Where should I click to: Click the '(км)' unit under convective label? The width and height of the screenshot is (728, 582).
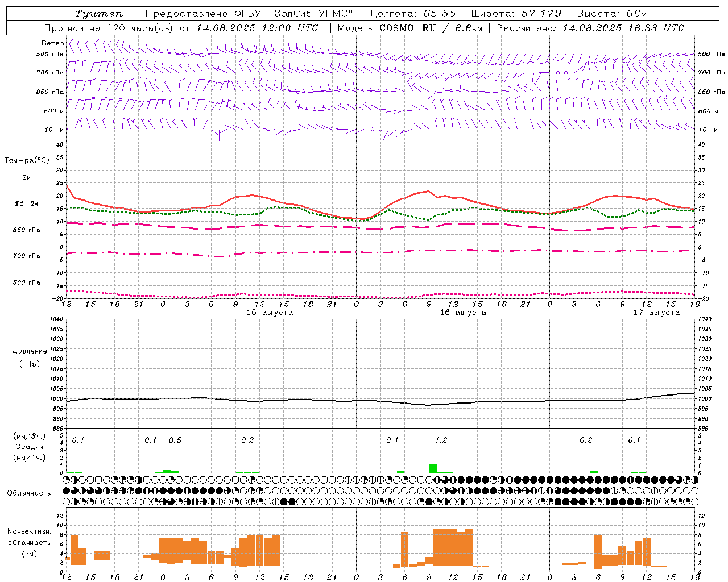[29, 554]
